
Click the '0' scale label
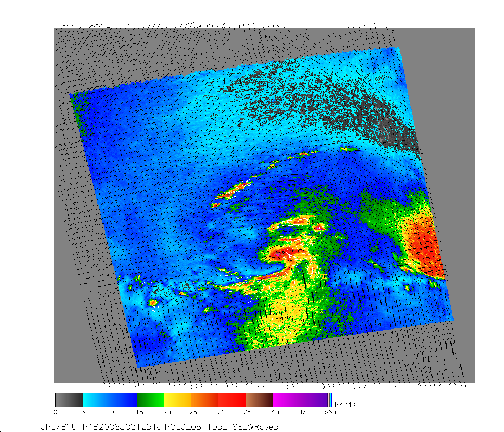pos(56,412)
